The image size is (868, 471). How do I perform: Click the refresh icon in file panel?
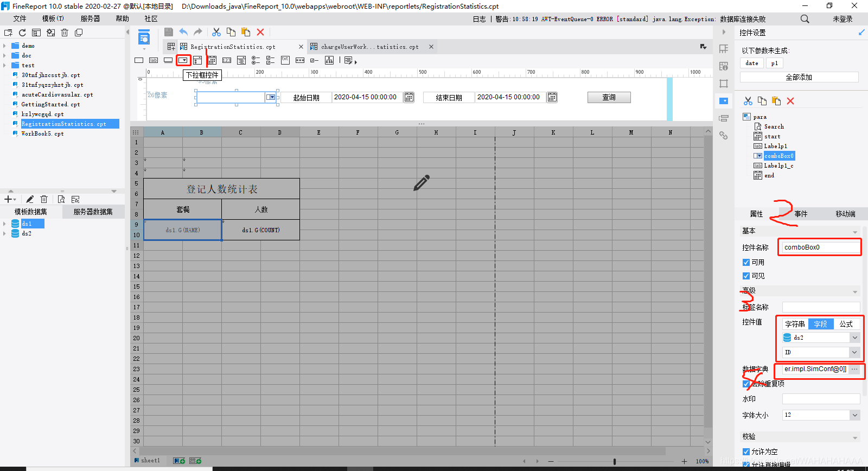pos(22,33)
